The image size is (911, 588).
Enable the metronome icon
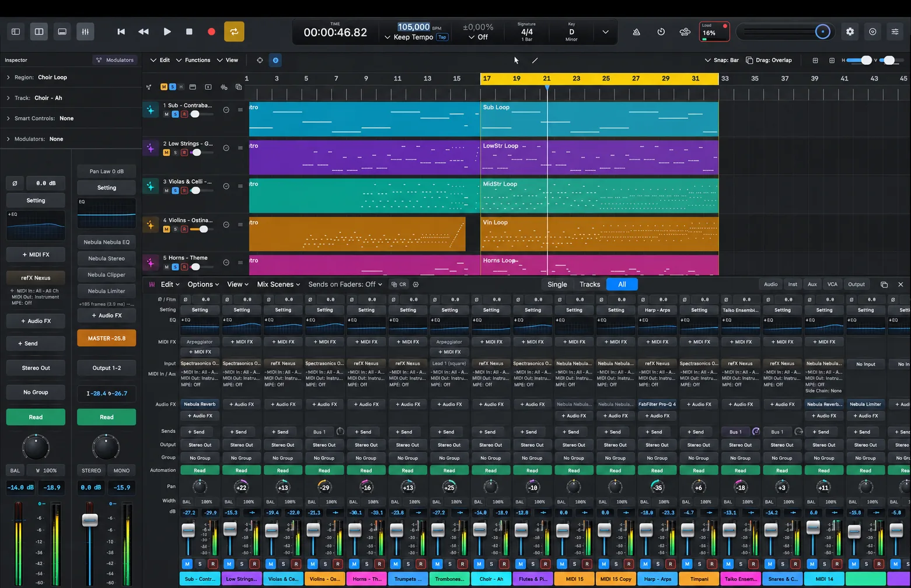(x=637, y=32)
